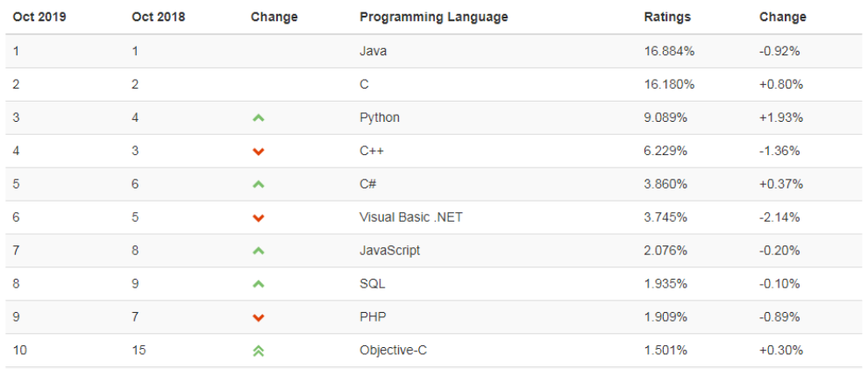Click the 15 in Oct 2018 column

pyautogui.click(x=139, y=351)
